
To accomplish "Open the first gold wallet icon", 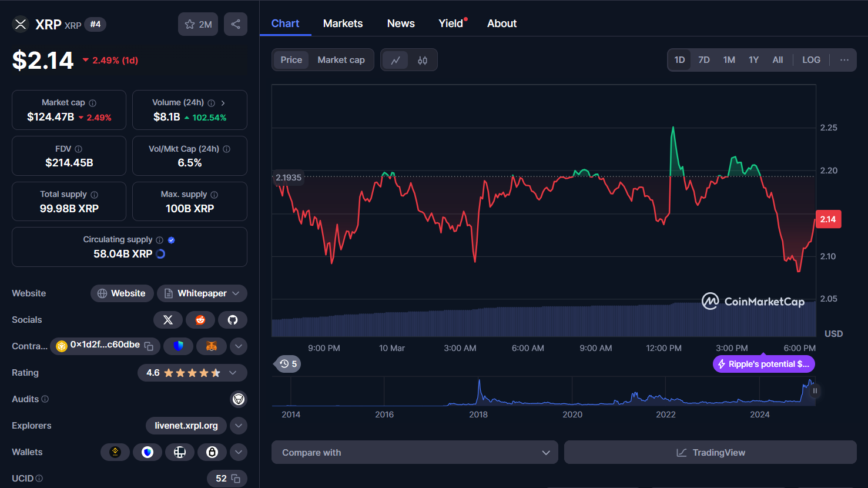I will click(x=115, y=452).
